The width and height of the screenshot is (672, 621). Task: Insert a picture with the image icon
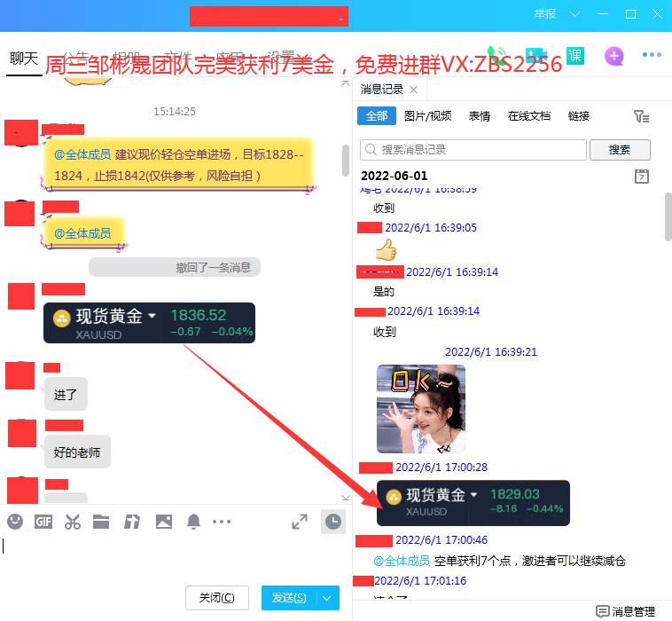coord(164,522)
